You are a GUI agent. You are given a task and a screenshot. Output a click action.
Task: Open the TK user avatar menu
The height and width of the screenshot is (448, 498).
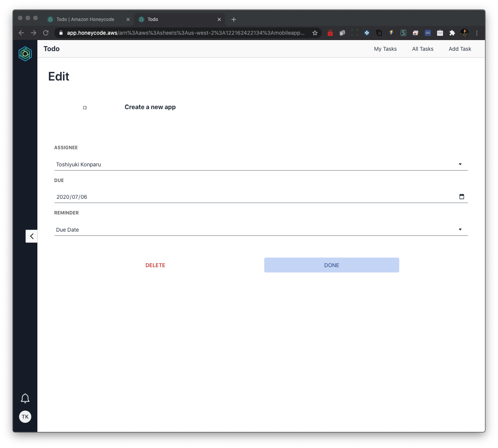[25, 417]
